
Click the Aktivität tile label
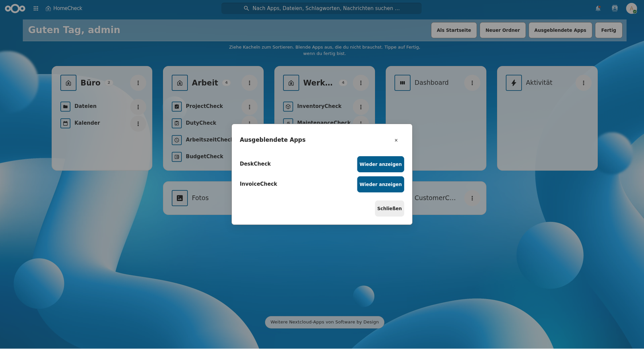click(539, 83)
